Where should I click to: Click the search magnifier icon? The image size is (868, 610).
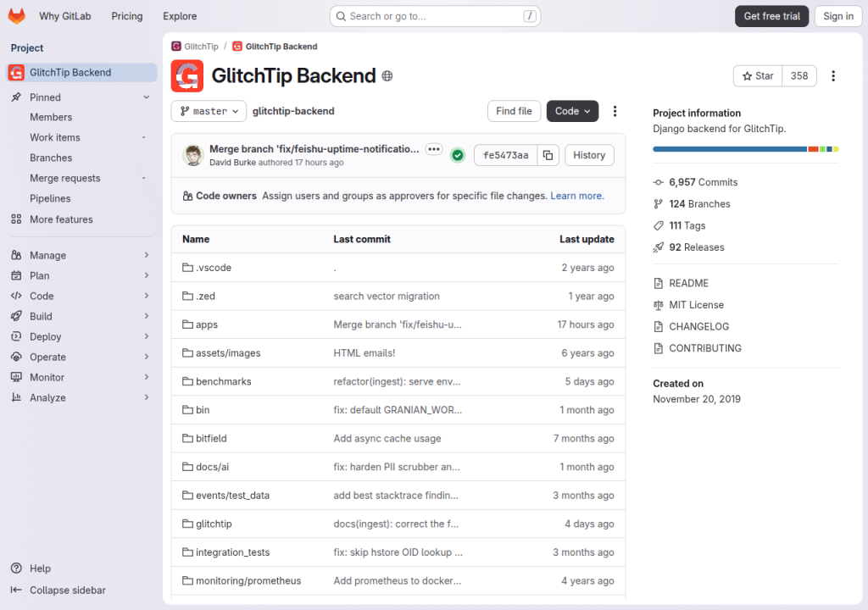point(341,16)
